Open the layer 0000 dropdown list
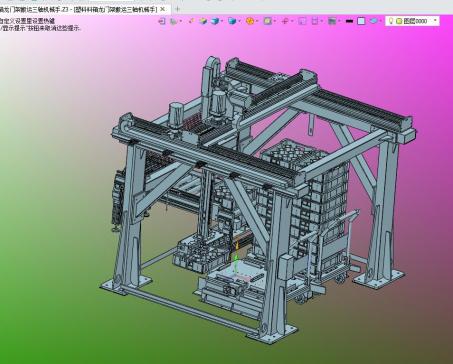 coord(435,21)
